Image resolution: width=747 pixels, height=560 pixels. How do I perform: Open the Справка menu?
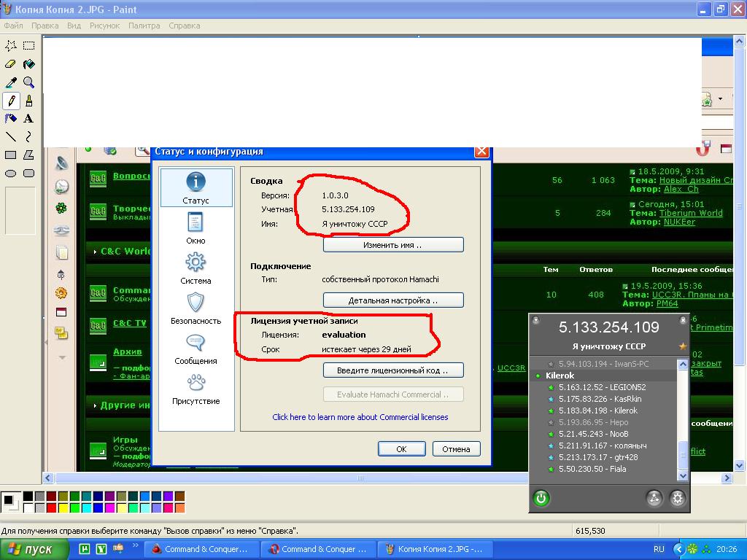click(x=185, y=26)
